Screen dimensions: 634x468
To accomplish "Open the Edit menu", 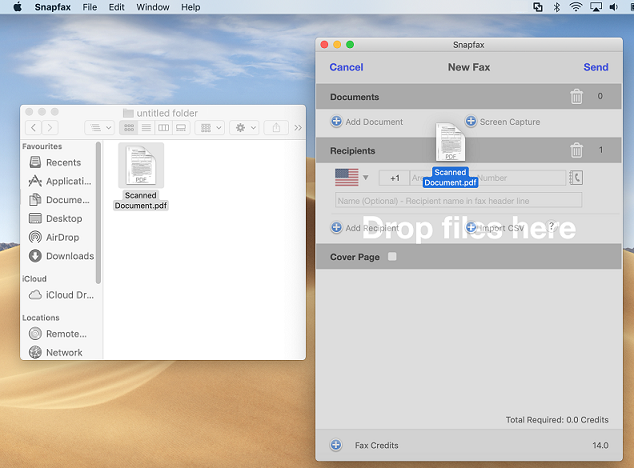I will point(116,7).
